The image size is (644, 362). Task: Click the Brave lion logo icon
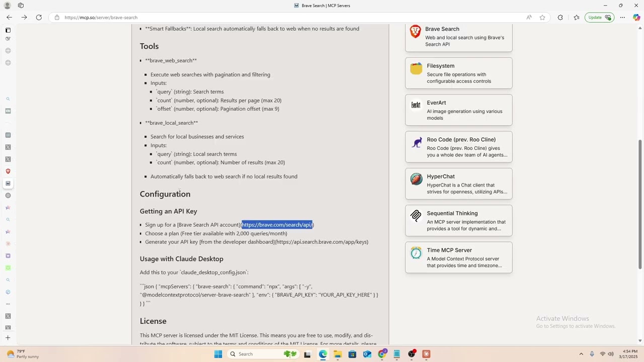point(416,32)
